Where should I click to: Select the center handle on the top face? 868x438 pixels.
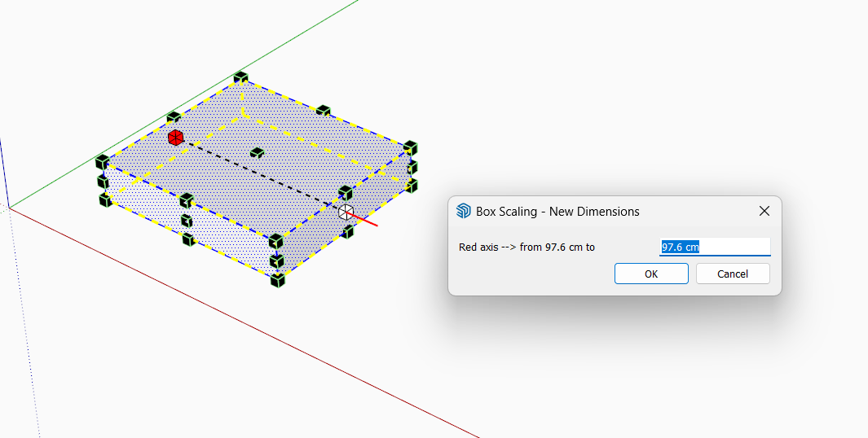(x=258, y=152)
